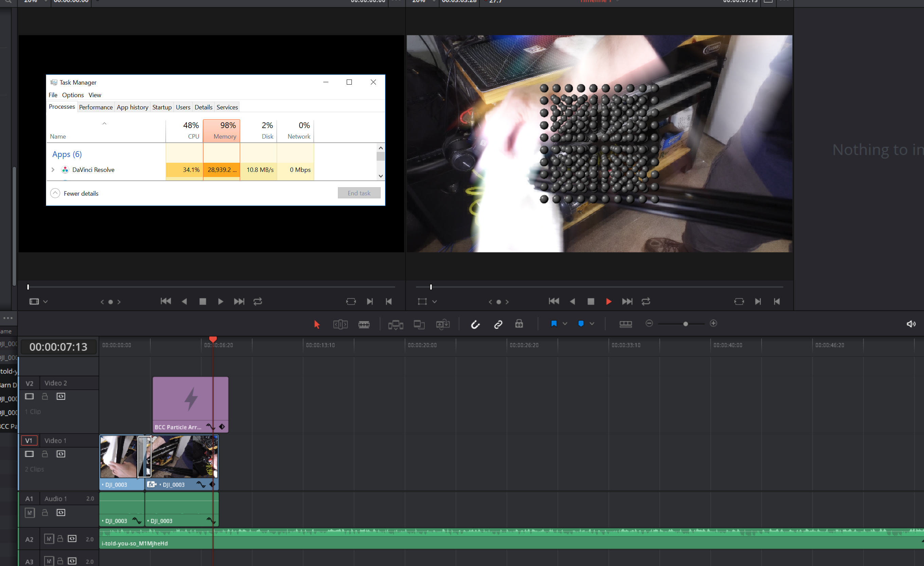
Task: Play reverse in timeline viewer
Action: click(572, 302)
